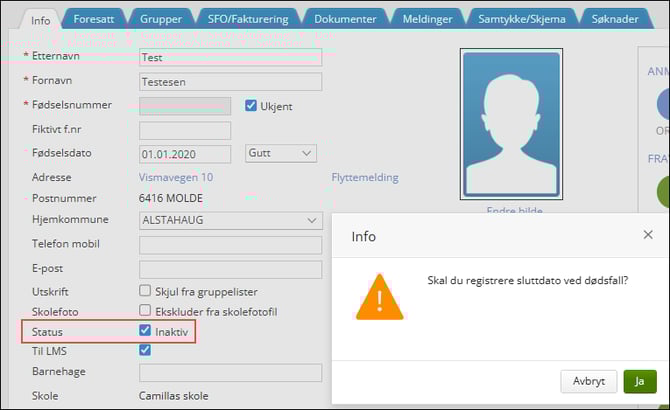Open the Flyttemelding link

tap(364, 178)
